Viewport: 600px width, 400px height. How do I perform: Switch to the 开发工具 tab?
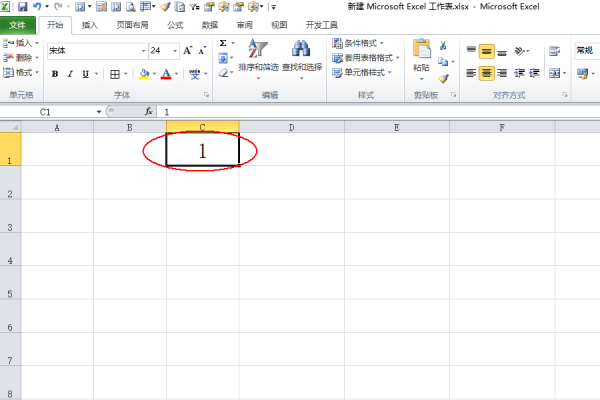tap(321, 25)
